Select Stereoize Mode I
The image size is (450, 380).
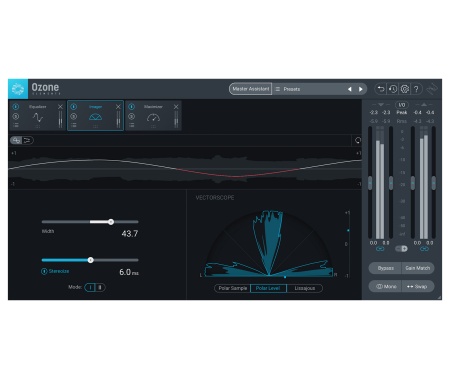[90, 287]
